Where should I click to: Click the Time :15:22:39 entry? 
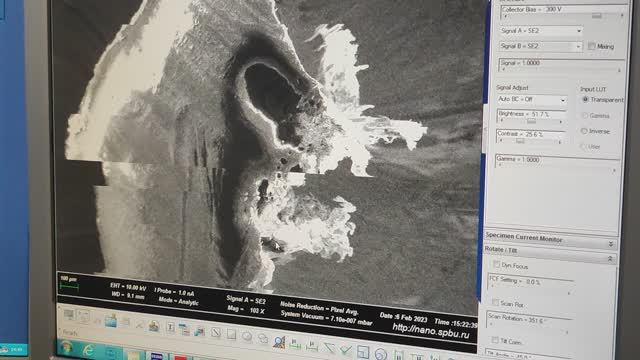(456, 323)
